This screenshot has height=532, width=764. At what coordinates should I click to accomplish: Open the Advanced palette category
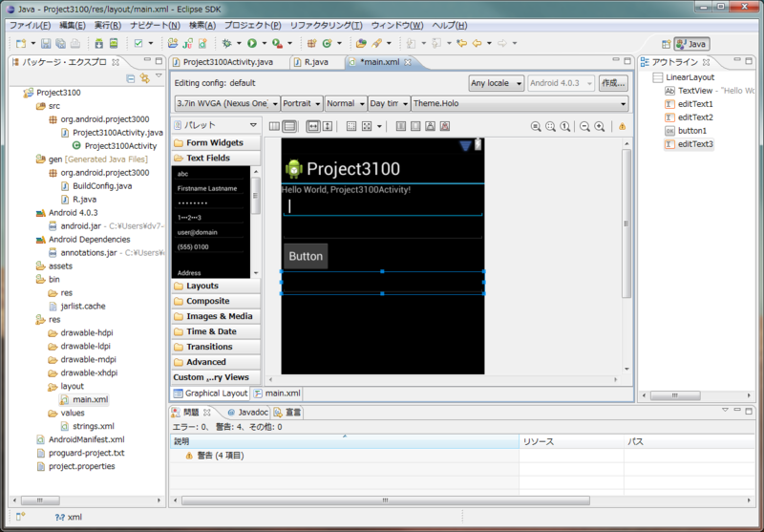coord(217,362)
